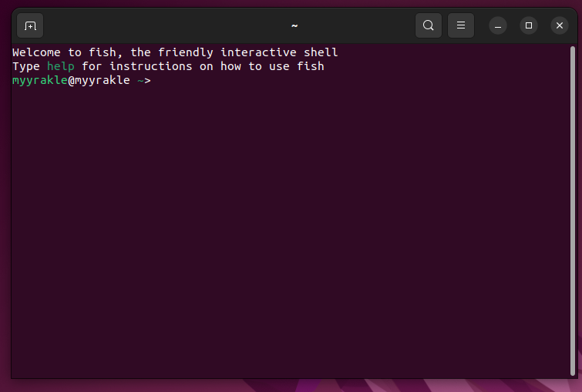This screenshot has width=582, height=392.
Task: Open the hamburger main menu
Action: coord(461,25)
